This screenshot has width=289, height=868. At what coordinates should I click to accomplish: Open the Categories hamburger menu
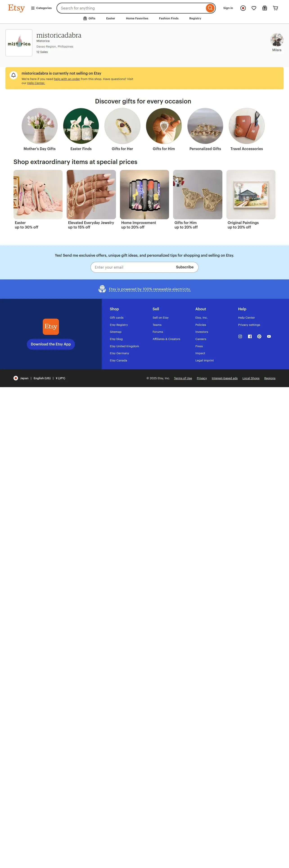click(x=41, y=8)
